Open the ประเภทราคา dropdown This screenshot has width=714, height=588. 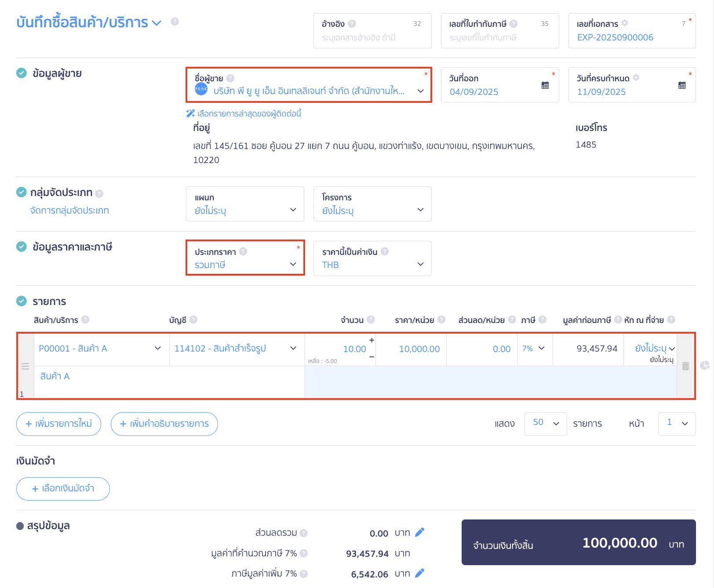tap(245, 264)
